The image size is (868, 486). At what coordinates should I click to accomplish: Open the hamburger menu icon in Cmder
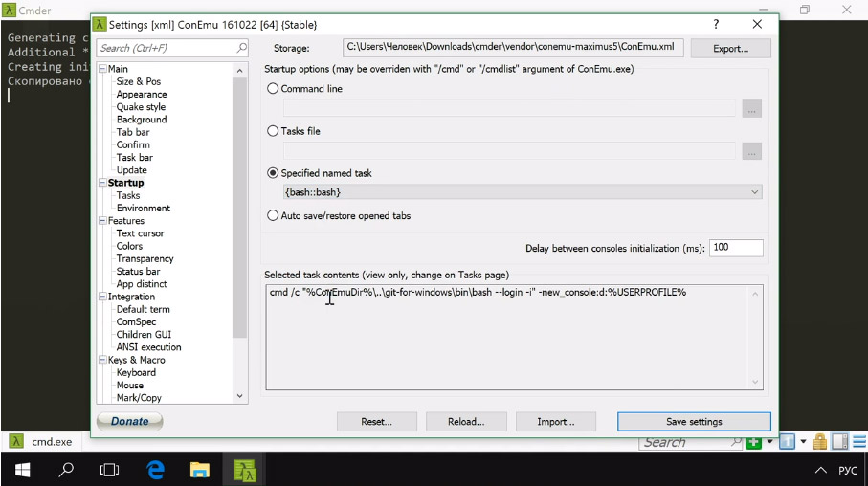pyautogui.click(x=857, y=442)
